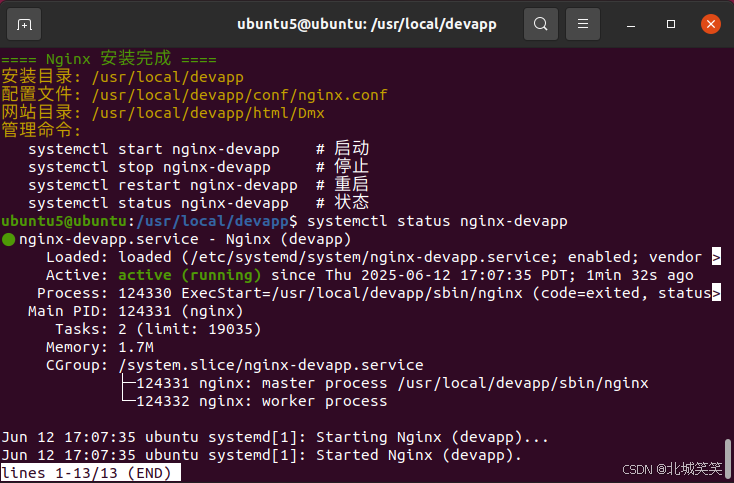Open the hamburger menu
Viewport: 734px width, 483px height.
(x=583, y=24)
